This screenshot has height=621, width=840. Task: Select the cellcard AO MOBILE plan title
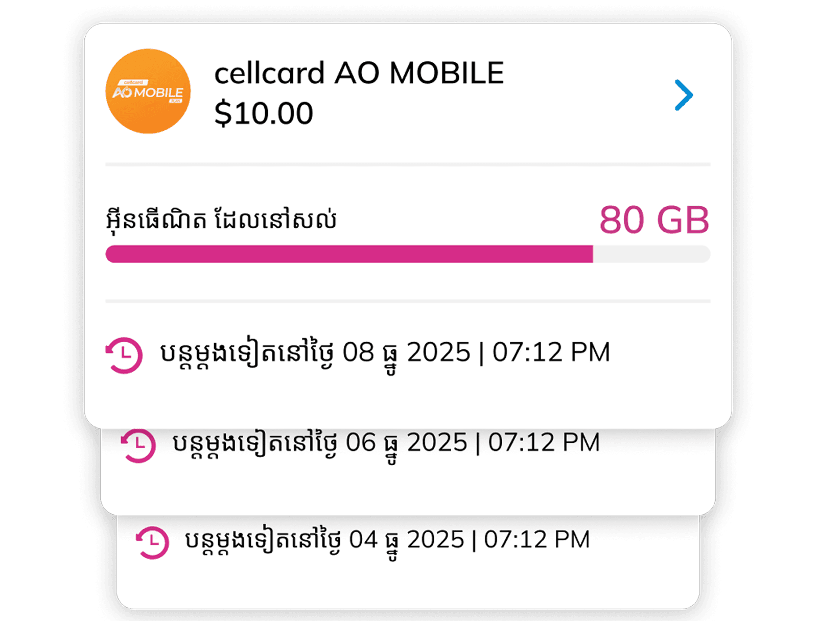359,73
